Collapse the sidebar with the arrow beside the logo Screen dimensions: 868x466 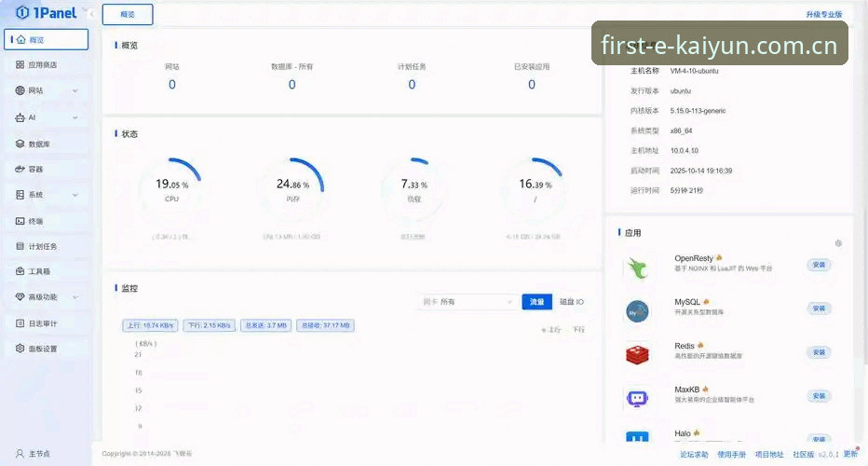pos(91,13)
